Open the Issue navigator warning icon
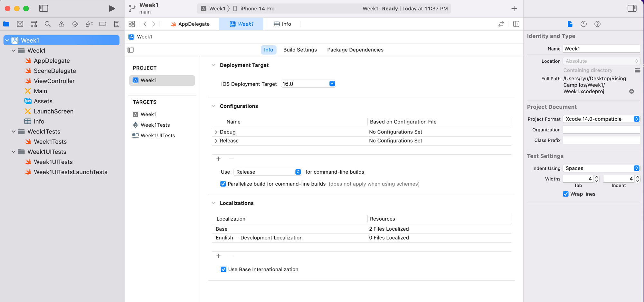 (x=62, y=24)
